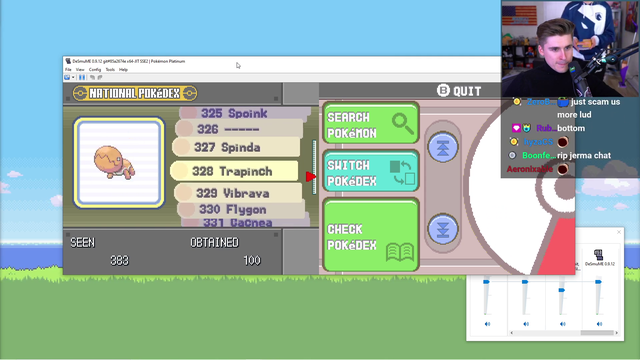Click the OBTAINED count 100
Viewport: 640px width, 360px height.
252,260
